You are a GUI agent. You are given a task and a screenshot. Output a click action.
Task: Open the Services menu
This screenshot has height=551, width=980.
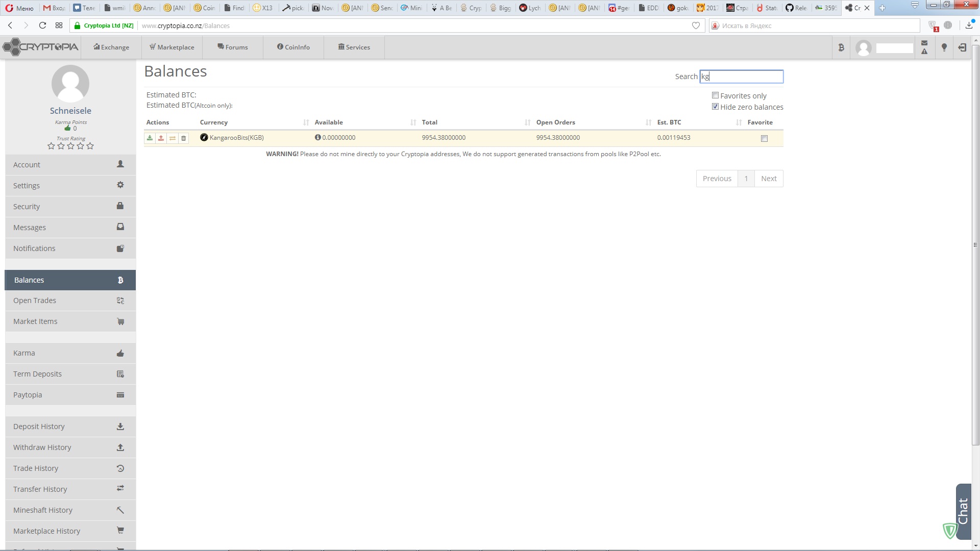(354, 47)
